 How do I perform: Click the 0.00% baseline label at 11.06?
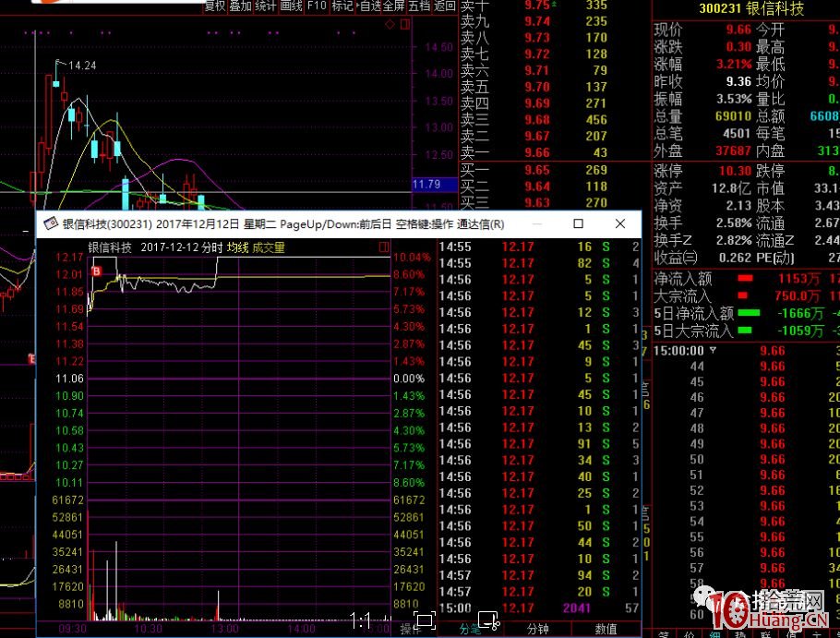[x=408, y=379]
